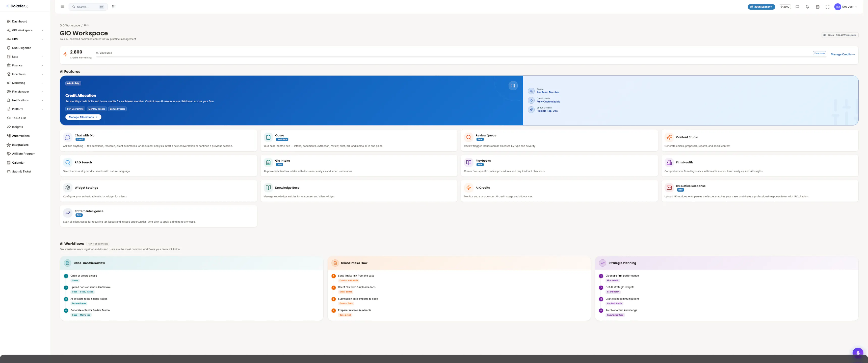Click the Chat with Gio speech icon
This screenshot has height=363, width=868.
(x=68, y=137)
